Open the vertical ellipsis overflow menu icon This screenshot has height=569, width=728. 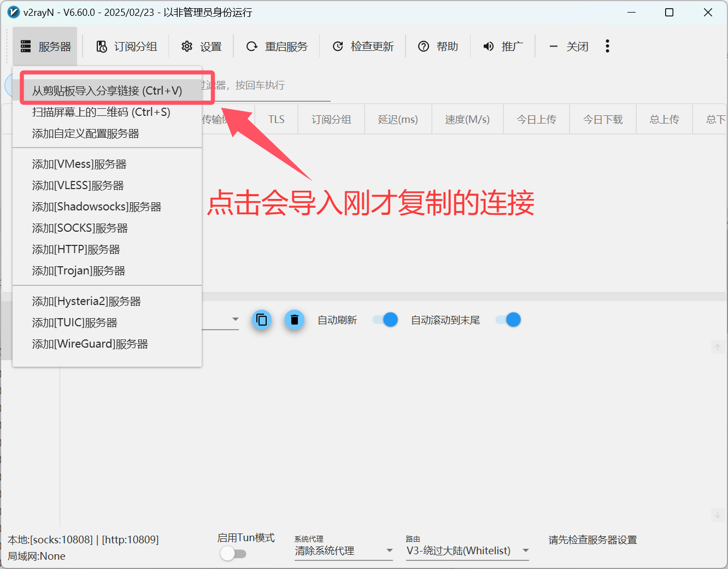[607, 46]
